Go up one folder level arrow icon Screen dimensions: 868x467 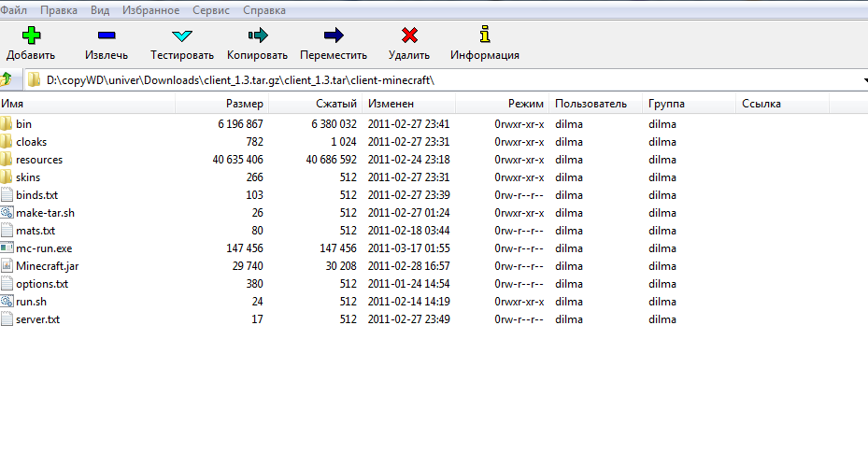[x=7, y=79]
